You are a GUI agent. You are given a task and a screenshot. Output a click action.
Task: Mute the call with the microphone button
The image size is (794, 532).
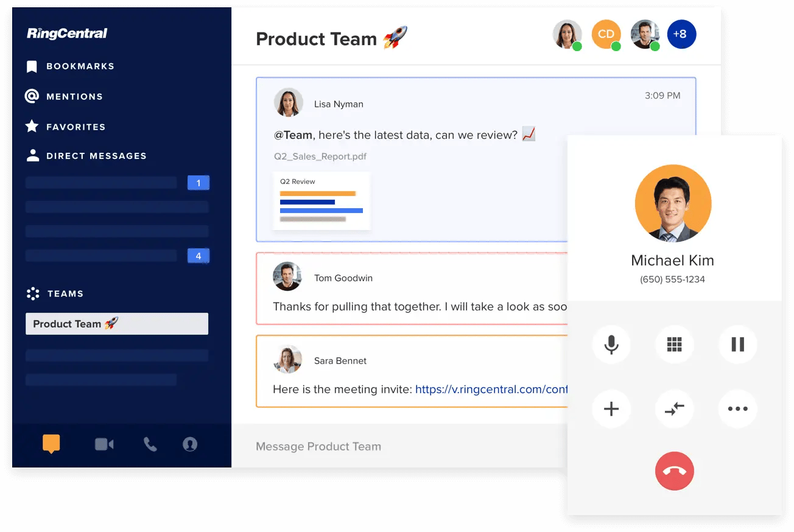click(611, 345)
